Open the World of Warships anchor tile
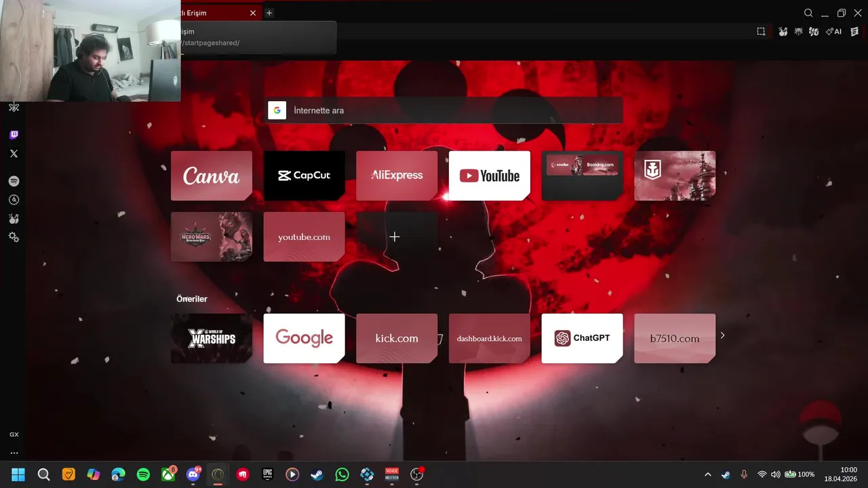This screenshot has height=488, width=868. click(675, 176)
